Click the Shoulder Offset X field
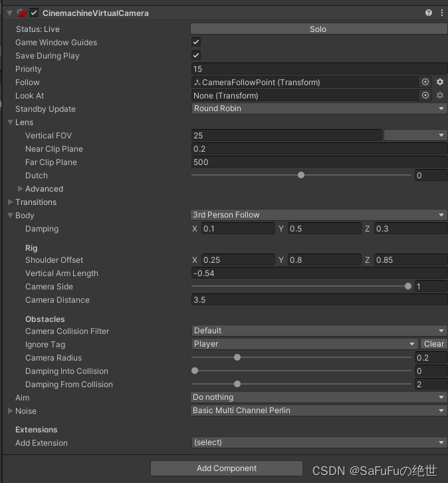Viewport: 448px width, 483px height. [238, 259]
